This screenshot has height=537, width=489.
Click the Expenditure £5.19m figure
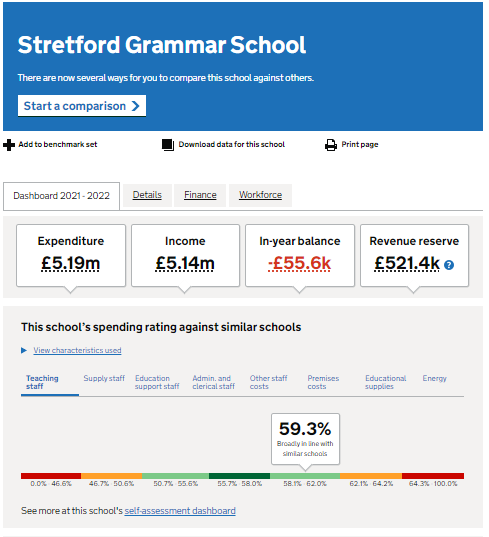click(71, 263)
